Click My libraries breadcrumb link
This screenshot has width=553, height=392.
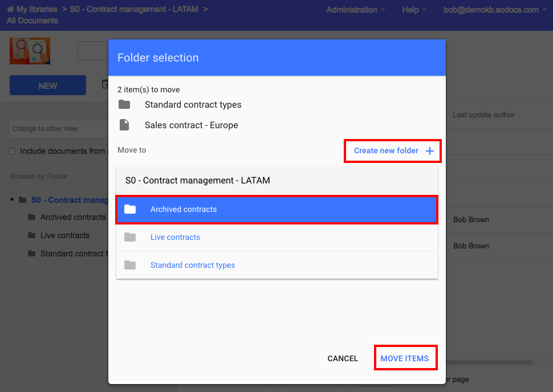pos(36,10)
